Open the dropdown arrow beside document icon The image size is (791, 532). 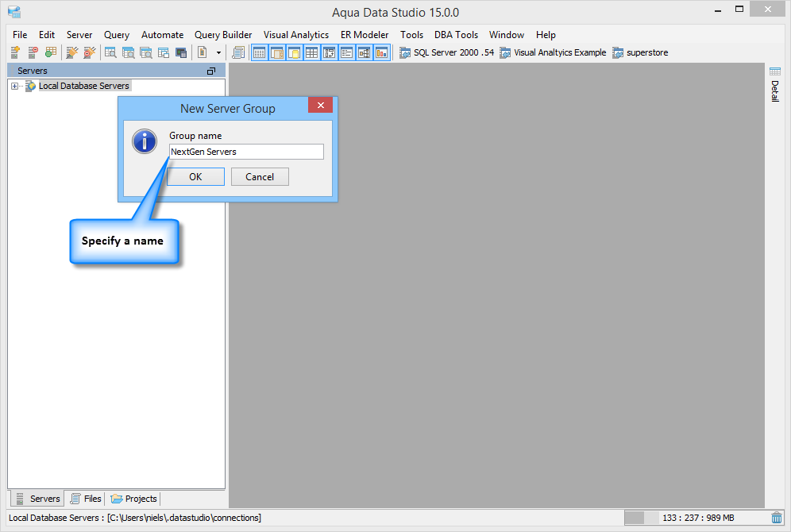(218, 52)
